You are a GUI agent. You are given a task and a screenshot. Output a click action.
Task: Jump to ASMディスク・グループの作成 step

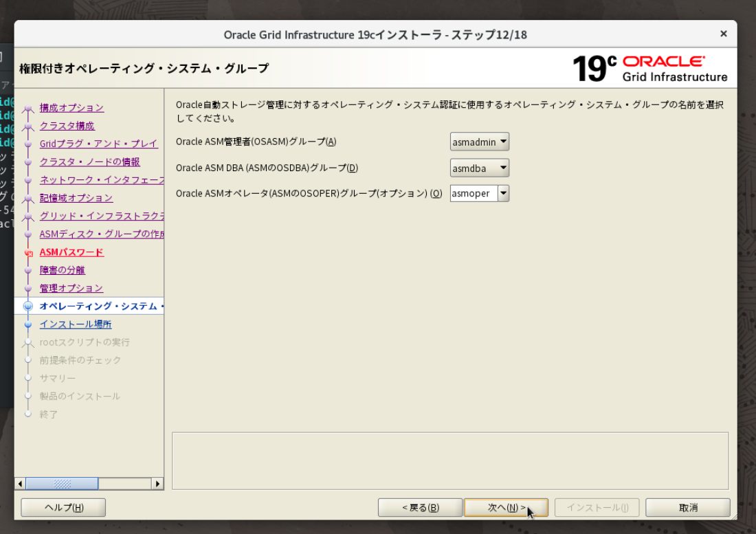101,234
